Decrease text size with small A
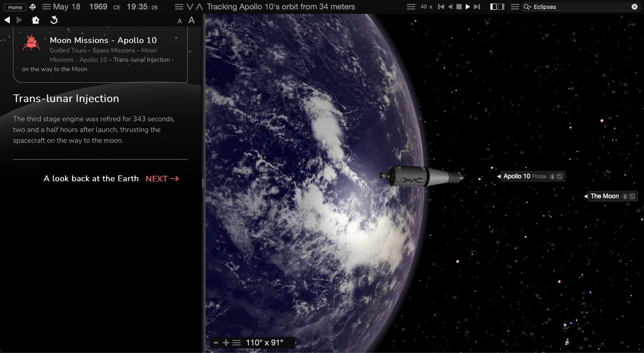 [x=180, y=21]
